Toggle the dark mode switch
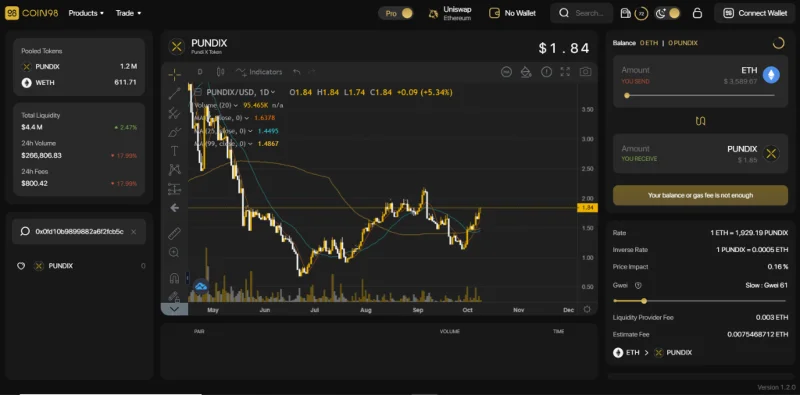Screen dimensions: 800x395 667,13
